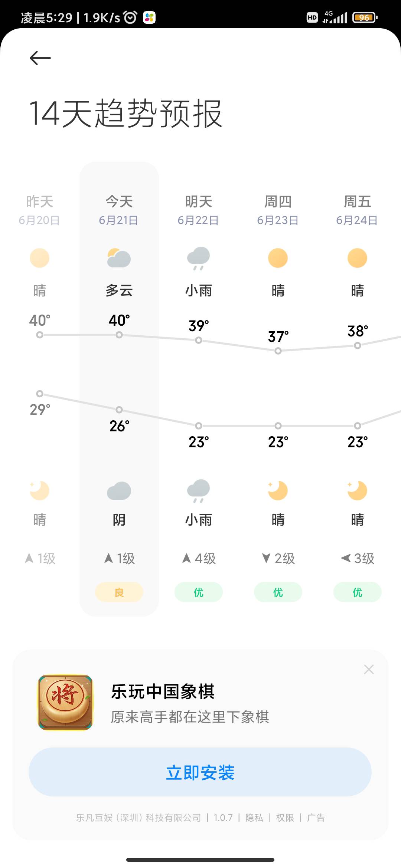Tap Thursday's sunny daytime icon
This screenshot has height=868, width=401.
point(278,258)
